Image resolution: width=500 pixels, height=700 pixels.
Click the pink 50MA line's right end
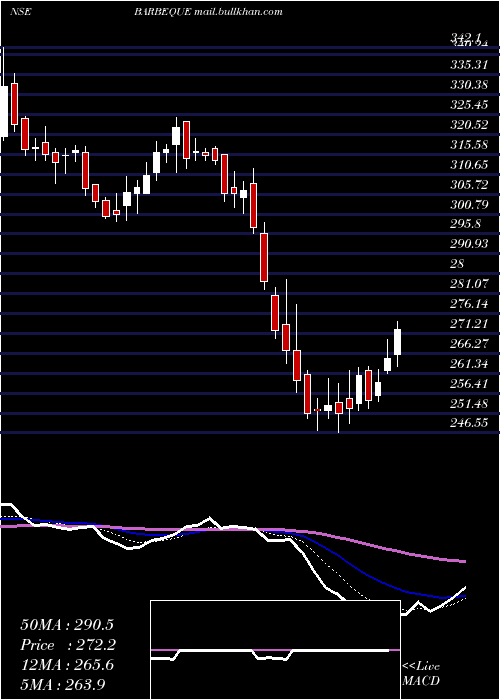pyautogui.click(x=464, y=561)
